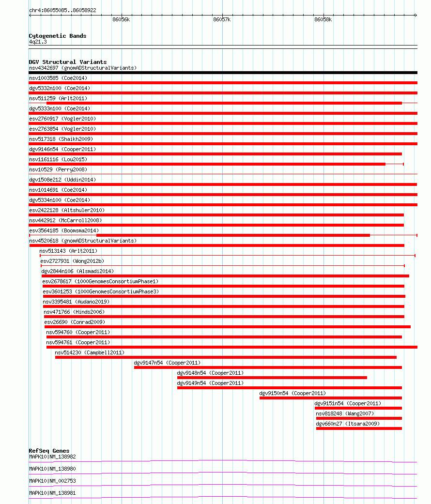Open dgv9150n54 (Cooper2011) variant

[x=292, y=394]
